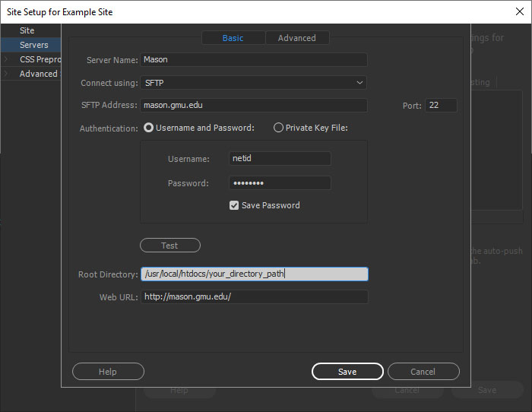
Task: Uncheck the Save Password checkbox
Action: click(x=234, y=205)
